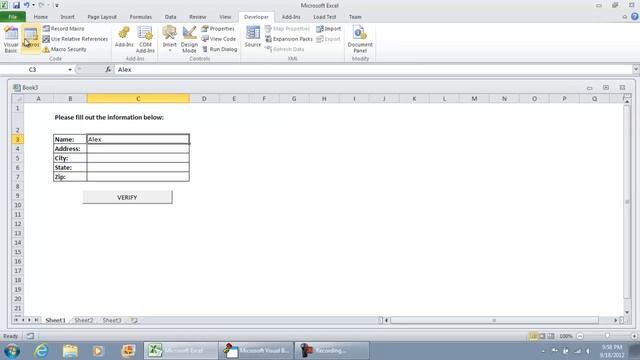Click View Code
Image resolution: width=640 pixels, height=360 pixels.
(x=219, y=39)
